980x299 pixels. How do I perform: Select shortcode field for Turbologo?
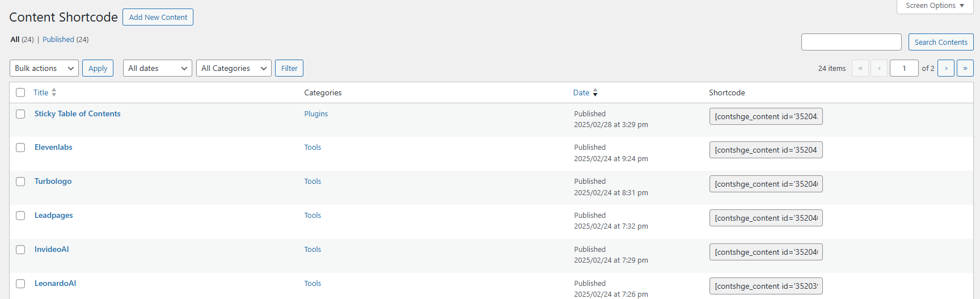(766, 184)
